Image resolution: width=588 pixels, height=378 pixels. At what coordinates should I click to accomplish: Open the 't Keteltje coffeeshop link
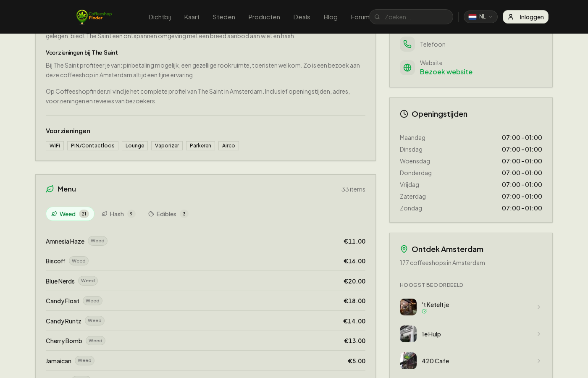click(x=471, y=307)
